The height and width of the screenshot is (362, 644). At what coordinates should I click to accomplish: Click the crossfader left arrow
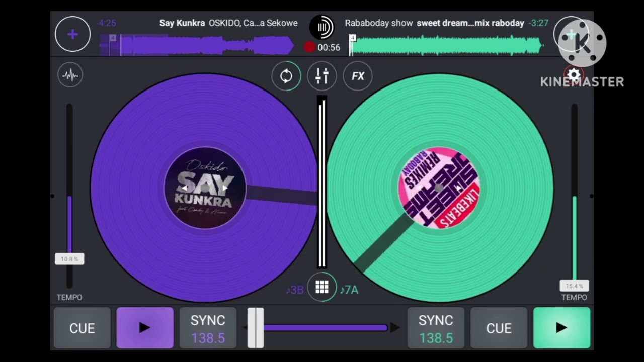pos(245,328)
